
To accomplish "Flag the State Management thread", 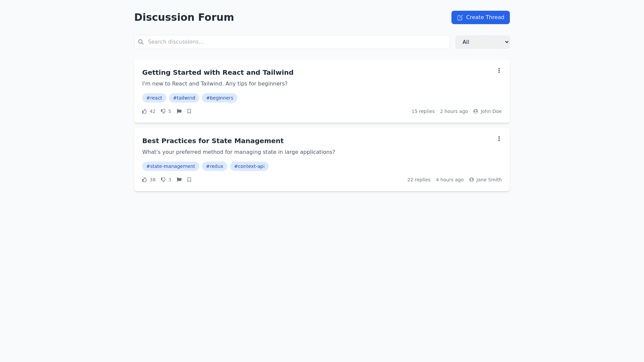I will click(179, 180).
